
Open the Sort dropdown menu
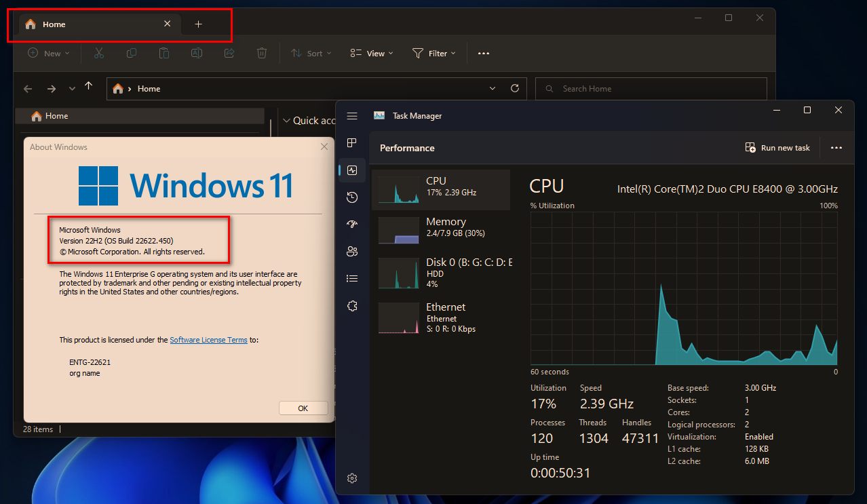point(311,53)
